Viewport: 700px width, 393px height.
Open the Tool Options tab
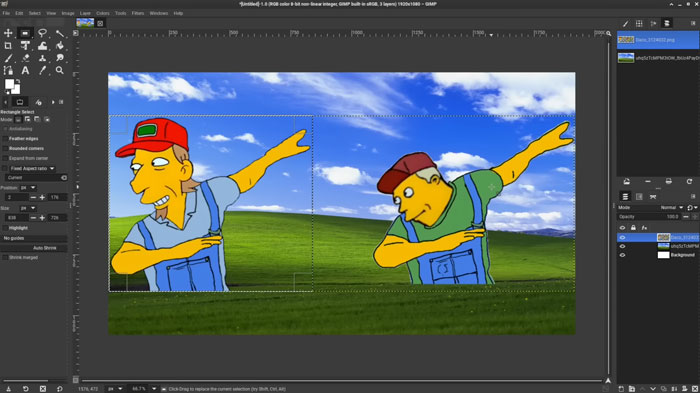click(20, 102)
